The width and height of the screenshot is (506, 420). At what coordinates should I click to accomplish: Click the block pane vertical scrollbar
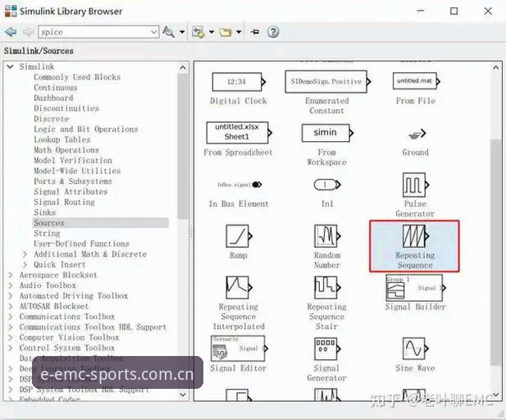496,252
